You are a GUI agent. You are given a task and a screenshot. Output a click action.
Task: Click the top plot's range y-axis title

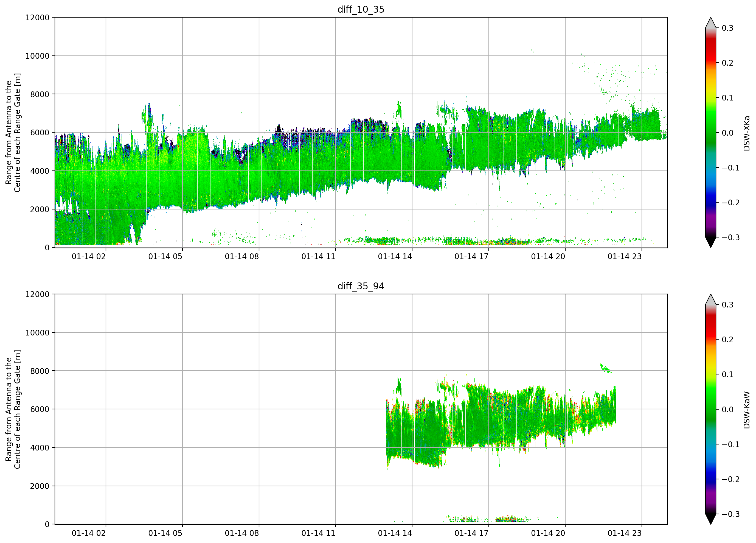click(x=13, y=133)
